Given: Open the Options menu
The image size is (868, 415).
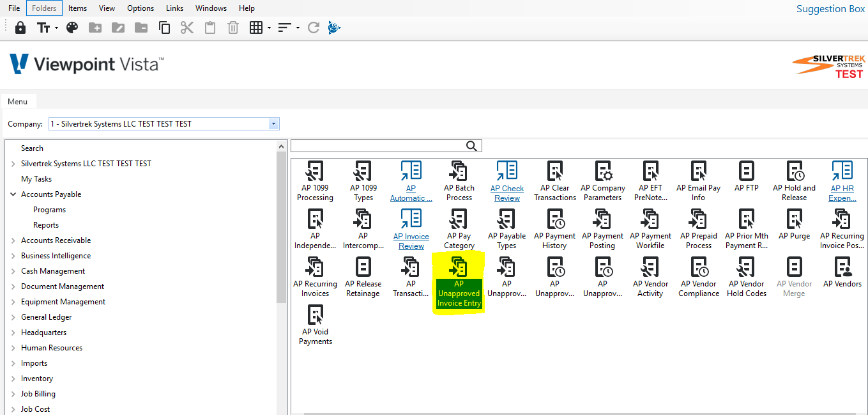Looking at the screenshot, I should click(141, 8).
